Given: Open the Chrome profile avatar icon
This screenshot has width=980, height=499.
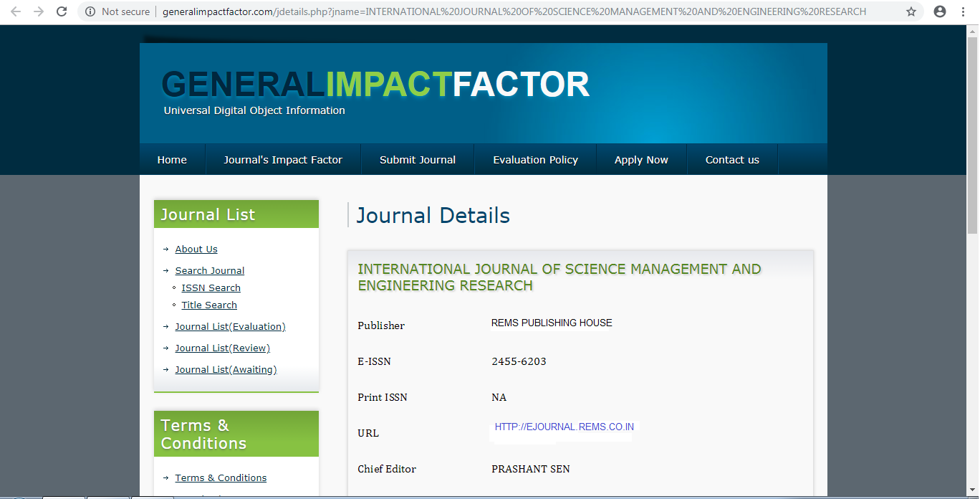Looking at the screenshot, I should (x=940, y=11).
